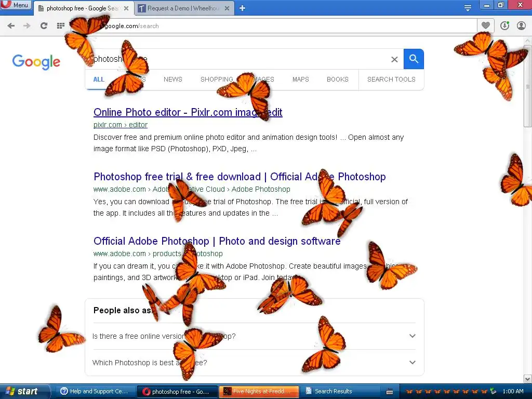Viewport: 532px width, 399px height.
Task: Switch to Help and Support Center taskbar item
Action: pyautogui.click(x=95, y=391)
